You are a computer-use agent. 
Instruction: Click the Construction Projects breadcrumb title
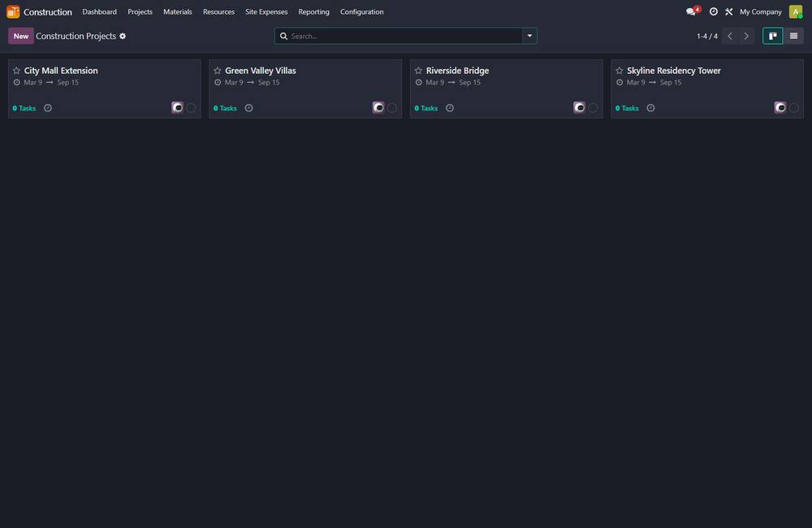(76, 36)
